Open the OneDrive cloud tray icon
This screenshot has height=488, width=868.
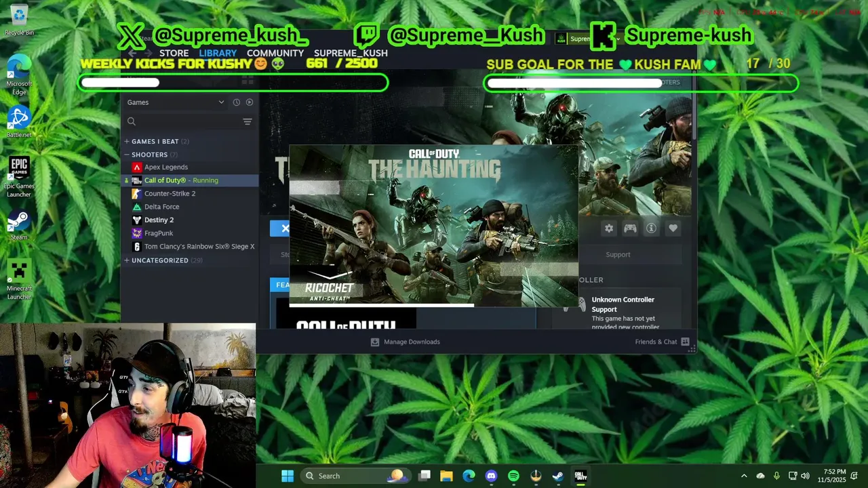[760, 476]
